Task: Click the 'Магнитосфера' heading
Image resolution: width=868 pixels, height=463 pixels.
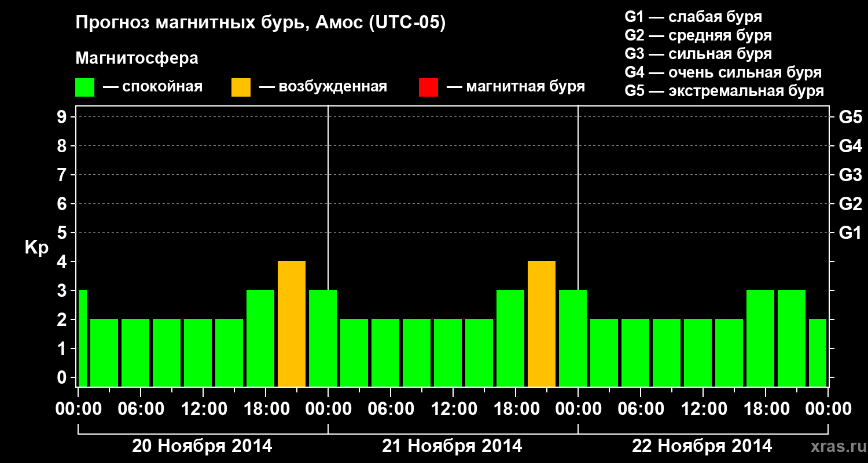Action: [137, 58]
